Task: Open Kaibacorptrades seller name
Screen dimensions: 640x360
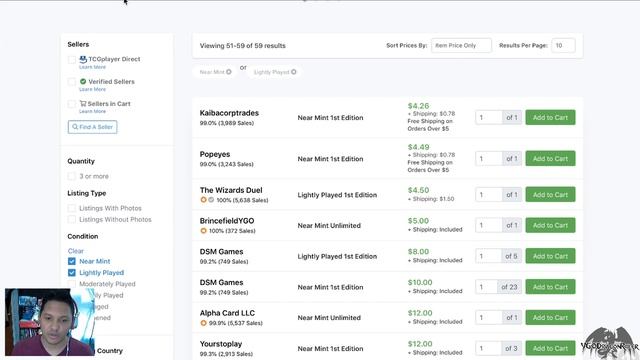Action: coord(229,113)
